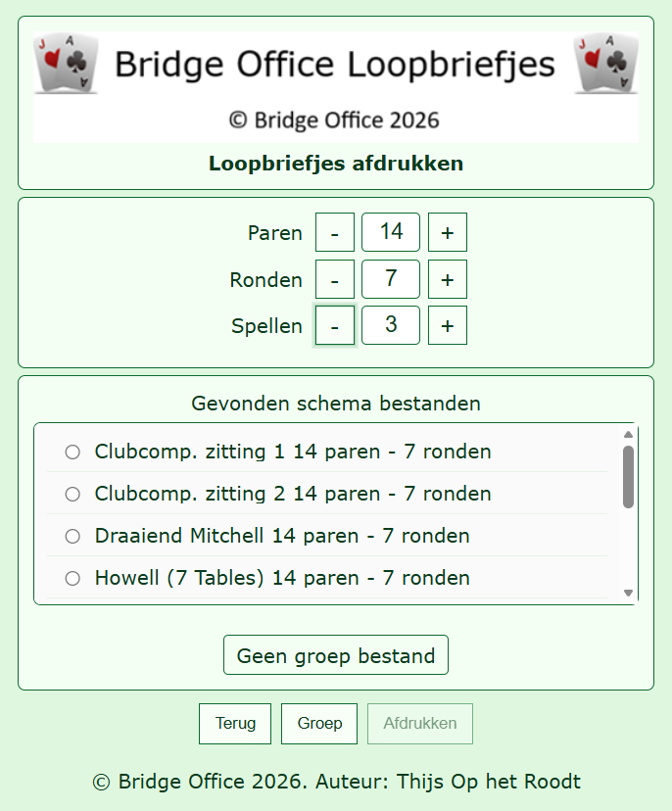
Task: Increase Paren count with plus button
Action: [x=448, y=232]
